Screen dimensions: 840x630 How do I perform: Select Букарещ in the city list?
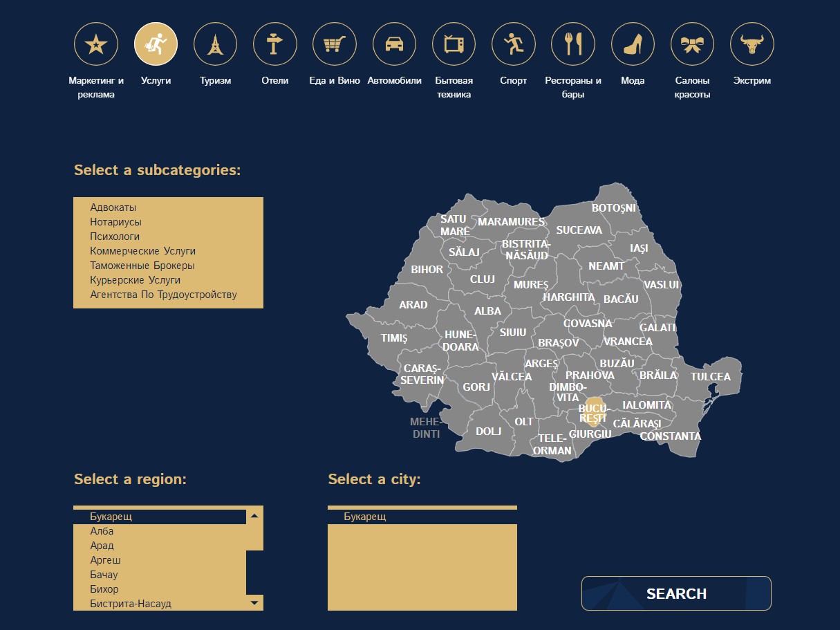(365, 517)
